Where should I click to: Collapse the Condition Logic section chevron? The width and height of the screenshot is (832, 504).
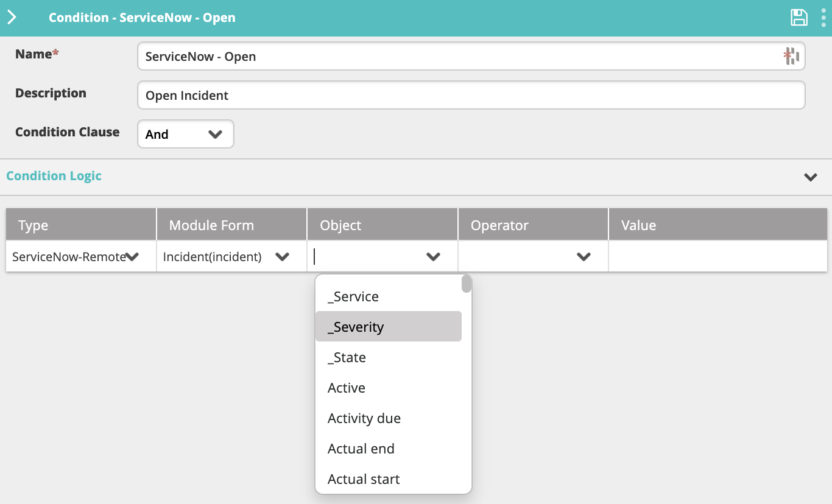(810, 177)
